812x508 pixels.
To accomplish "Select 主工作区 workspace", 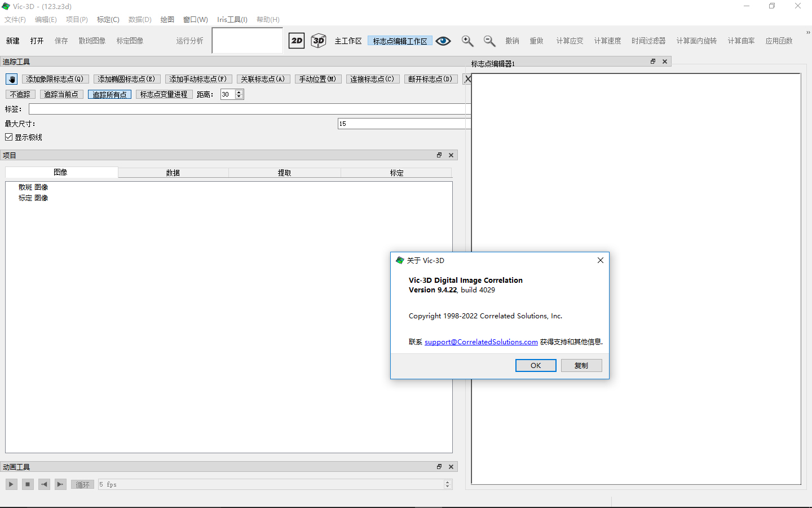I will pos(348,41).
